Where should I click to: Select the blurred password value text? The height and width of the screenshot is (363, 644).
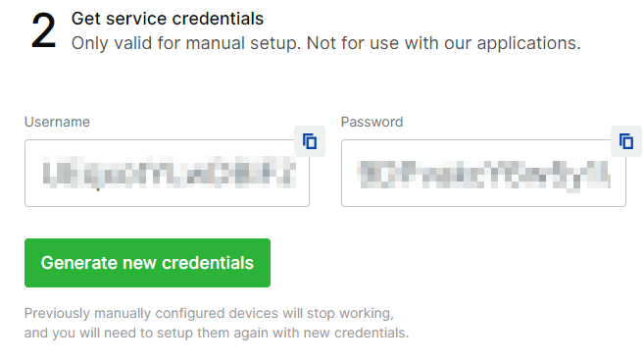click(x=484, y=176)
